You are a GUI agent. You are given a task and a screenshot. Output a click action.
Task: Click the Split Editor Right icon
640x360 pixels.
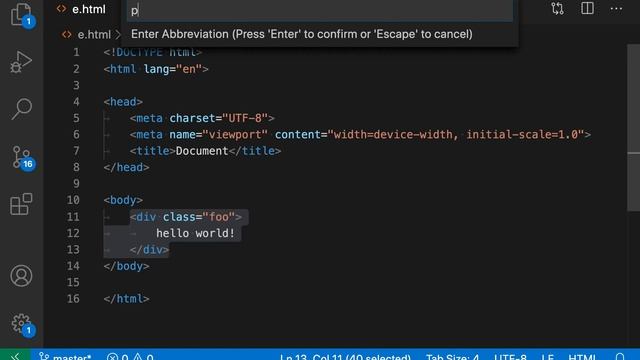[x=587, y=9]
